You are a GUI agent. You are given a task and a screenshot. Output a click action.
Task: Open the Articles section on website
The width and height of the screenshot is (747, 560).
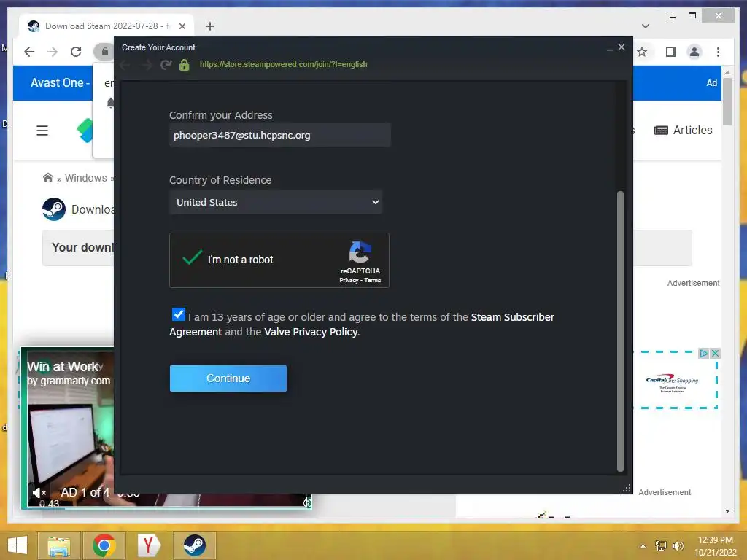coord(683,130)
